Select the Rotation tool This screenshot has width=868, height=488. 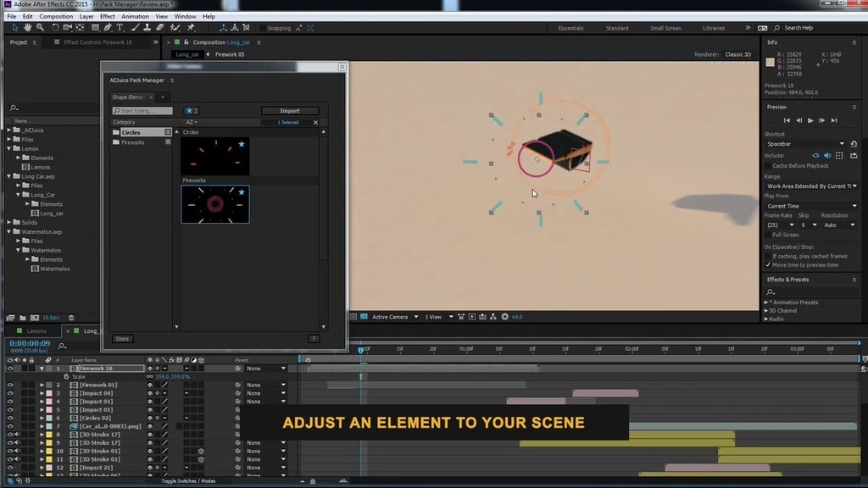click(55, 28)
